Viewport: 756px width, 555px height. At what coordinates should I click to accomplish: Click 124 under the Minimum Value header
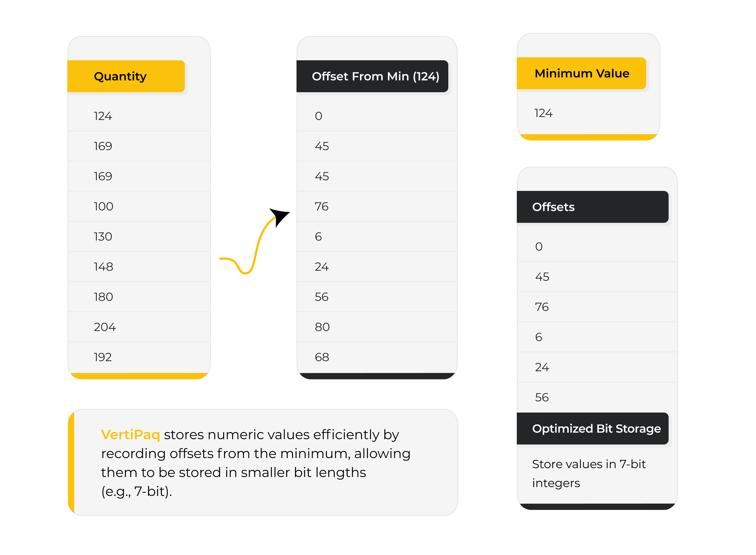point(543,113)
